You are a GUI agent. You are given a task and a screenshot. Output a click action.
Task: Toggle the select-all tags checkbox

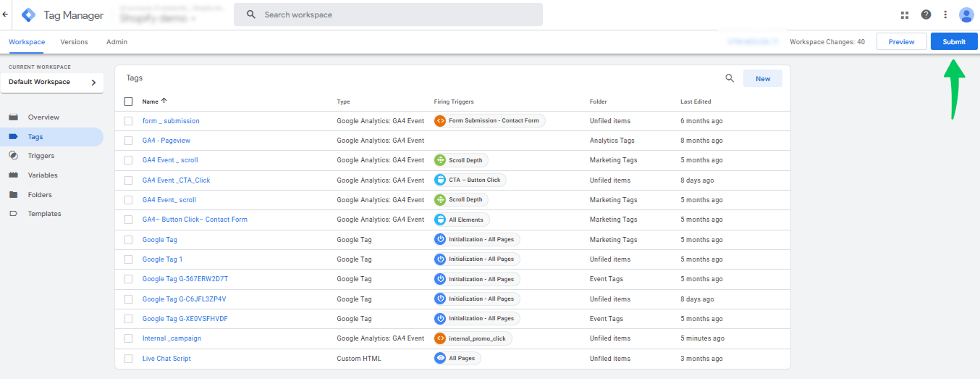click(x=129, y=101)
